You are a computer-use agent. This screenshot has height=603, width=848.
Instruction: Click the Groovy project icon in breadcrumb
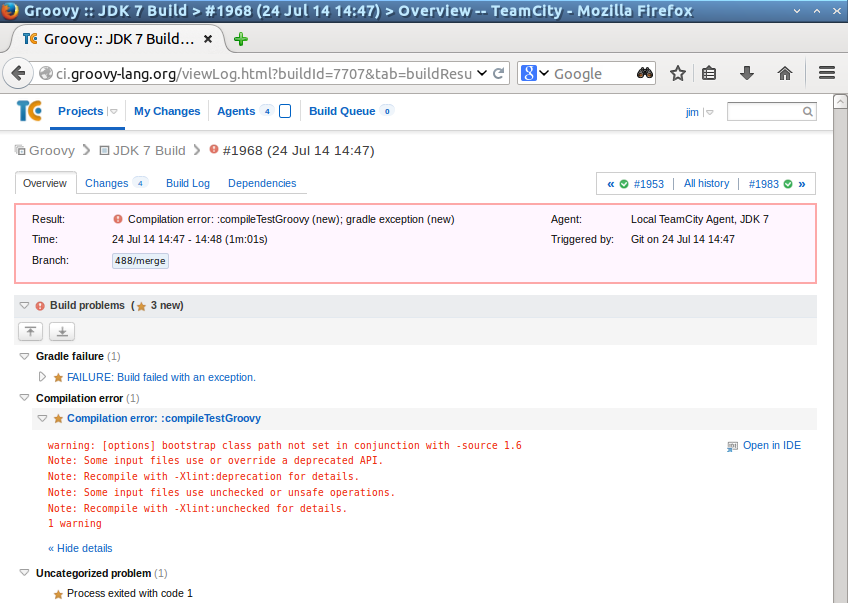(x=20, y=150)
